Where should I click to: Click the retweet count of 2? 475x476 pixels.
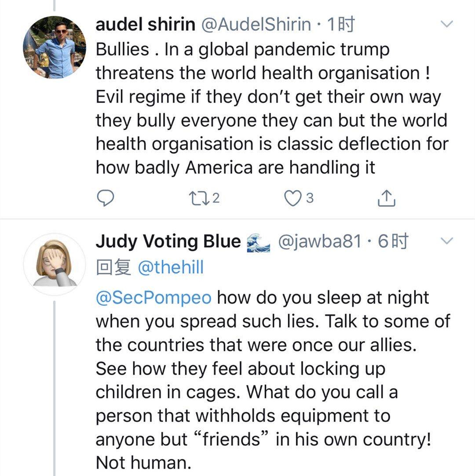216,199
